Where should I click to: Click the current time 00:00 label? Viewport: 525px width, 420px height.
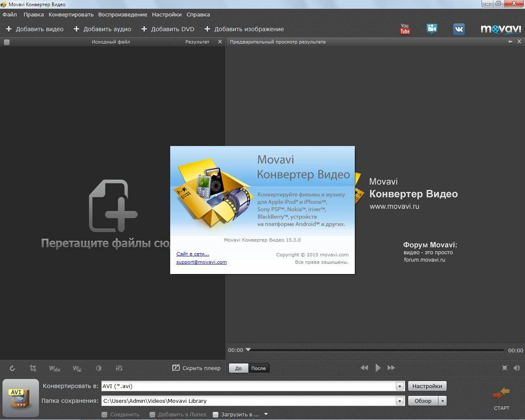235,350
